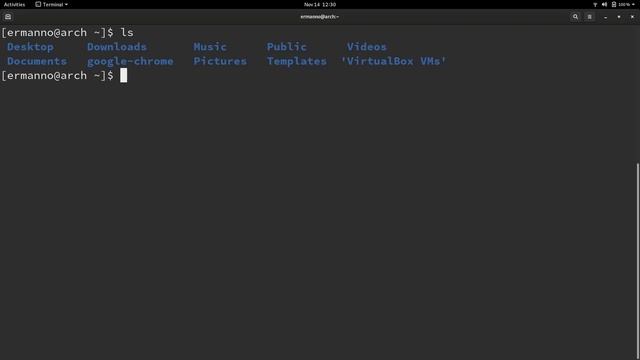Open the terminal hamburger menu
Image resolution: width=640 pixels, height=360 pixels.
[589, 17]
